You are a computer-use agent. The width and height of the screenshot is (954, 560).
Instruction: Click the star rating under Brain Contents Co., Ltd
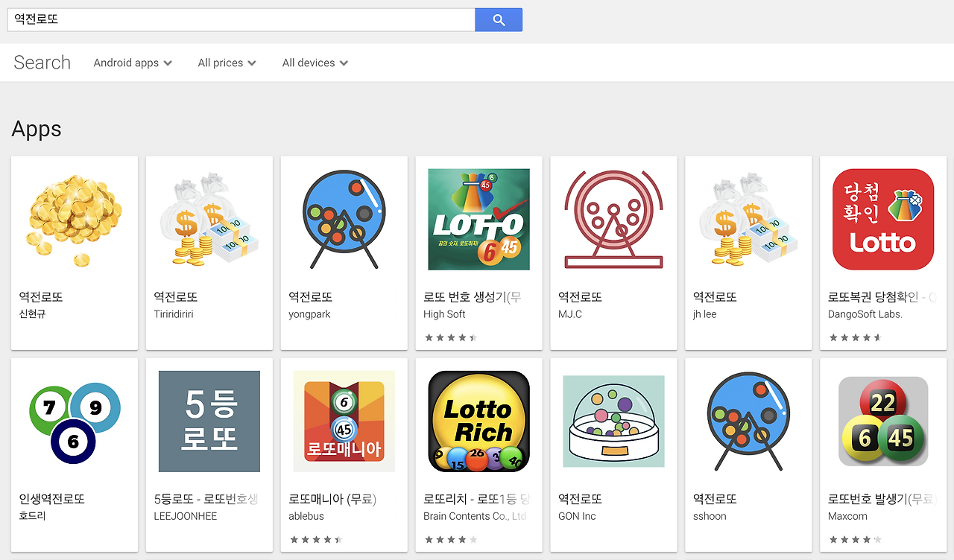pyautogui.click(x=451, y=539)
